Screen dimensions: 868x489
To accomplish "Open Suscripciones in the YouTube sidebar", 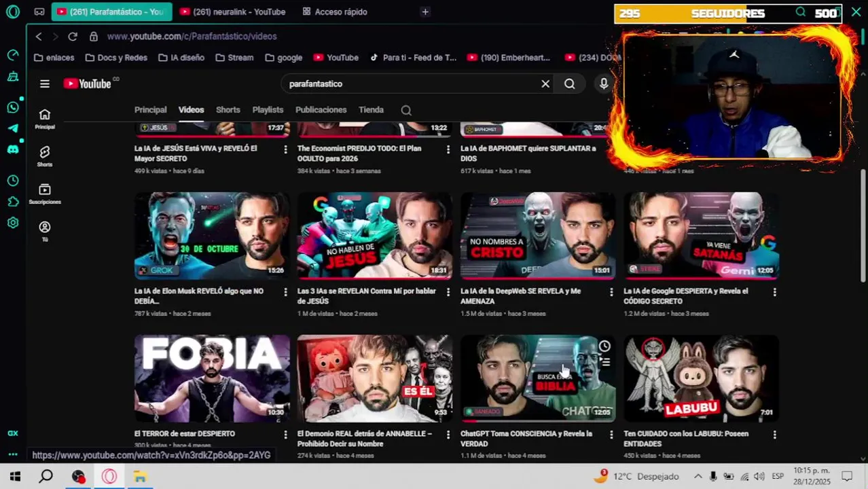I will (x=45, y=194).
